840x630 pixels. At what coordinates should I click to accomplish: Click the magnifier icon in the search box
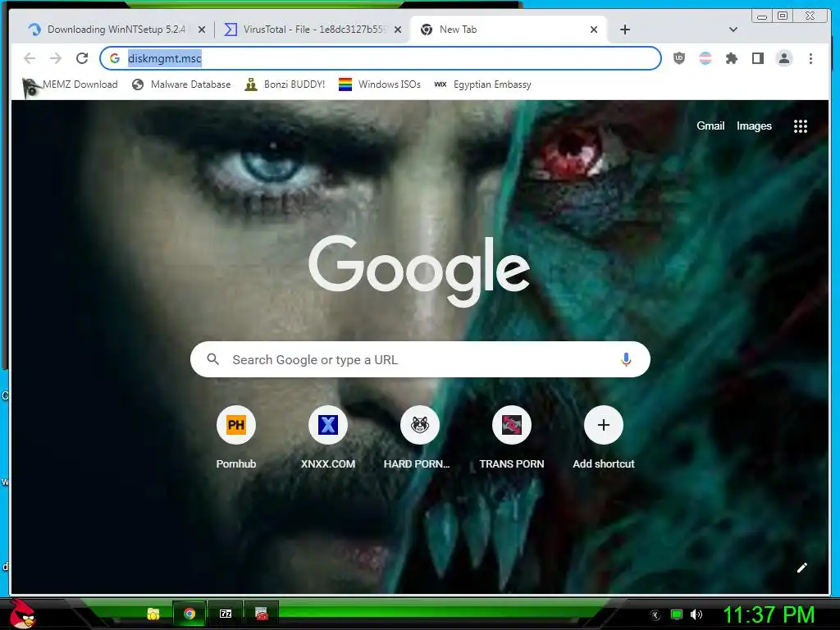point(212,359)
